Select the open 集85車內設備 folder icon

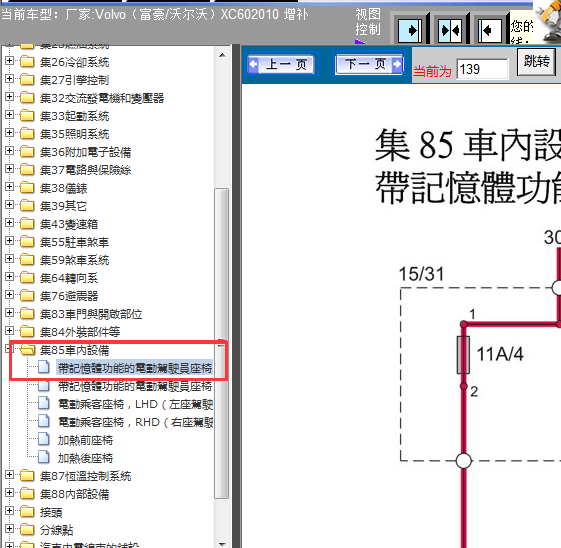(28, 349)
